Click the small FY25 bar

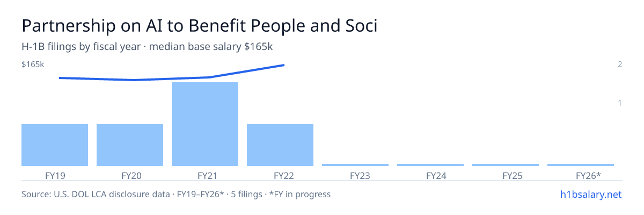click(x=506, y=165)
